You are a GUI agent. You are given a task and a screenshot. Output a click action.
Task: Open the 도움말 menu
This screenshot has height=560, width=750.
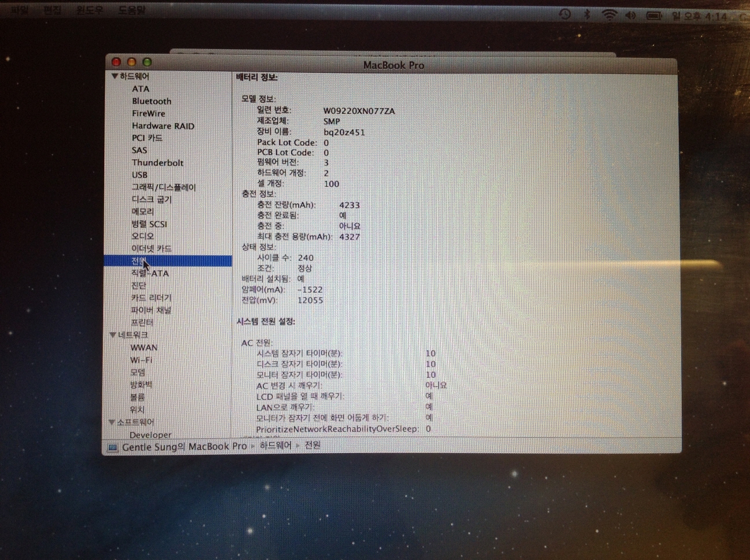[x=132, y=10]
